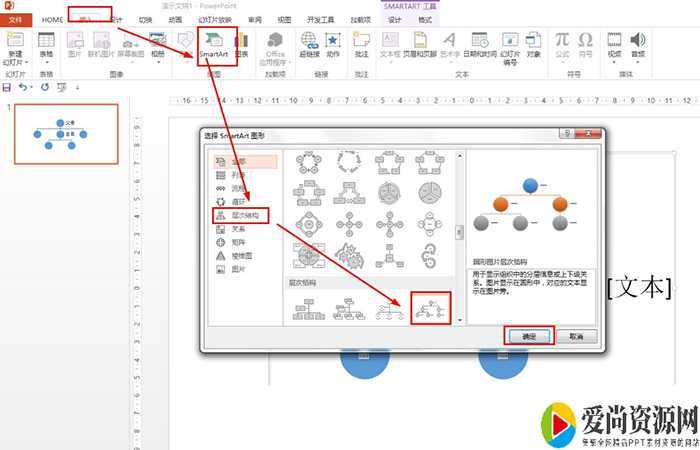Click the 艺术字 WordArt icon
This screenshot has width=700, height=450.
tap(451, 45)
